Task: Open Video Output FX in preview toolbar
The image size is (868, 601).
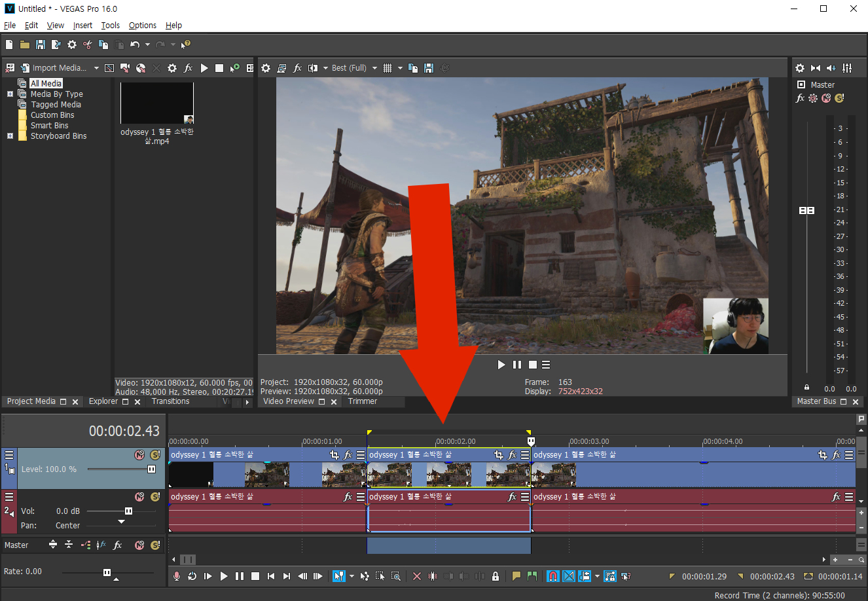Action: (x=297, y=68)
